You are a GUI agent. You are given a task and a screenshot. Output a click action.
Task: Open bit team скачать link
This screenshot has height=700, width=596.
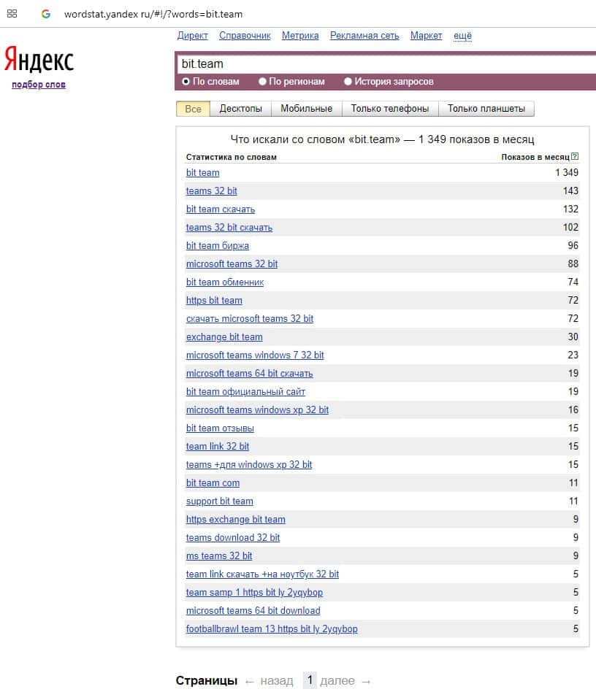click(x=221, y=209)
